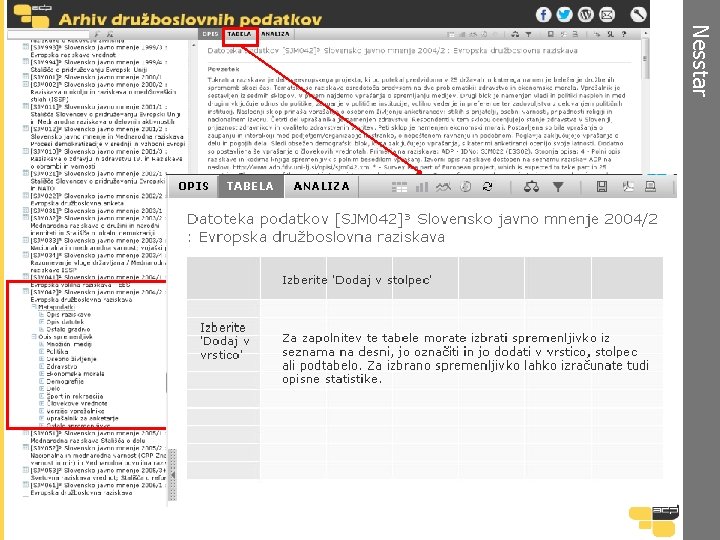
Task: Click the "Izberite 'Dodaj v stolpec'" header cell
Action: (x=358, y=280)
